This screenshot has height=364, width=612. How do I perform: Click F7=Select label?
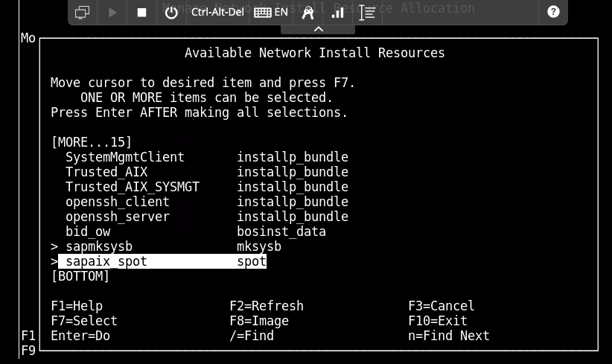click(84, 321)
